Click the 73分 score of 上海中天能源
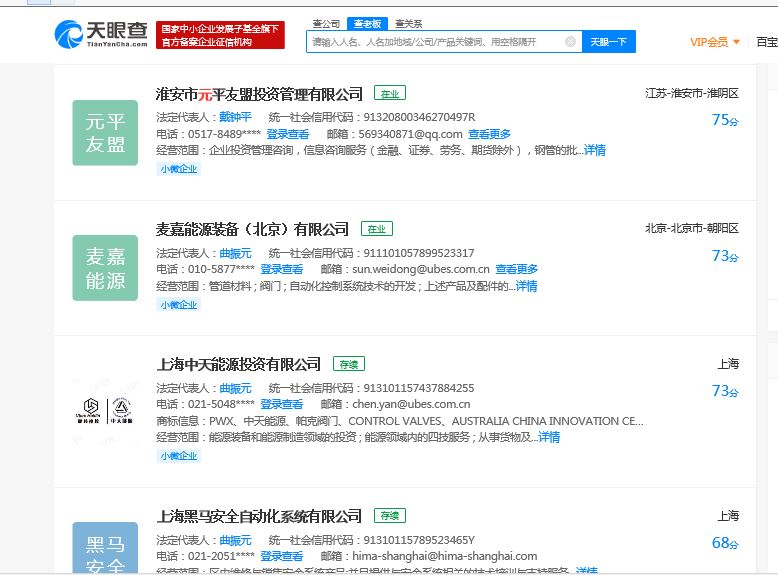 pyautogui.click(x=725, y=390)
